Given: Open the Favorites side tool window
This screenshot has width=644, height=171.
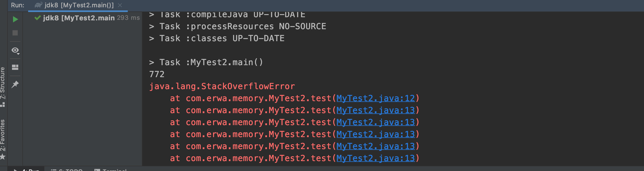Looking at the screenshot, I should tap(3, 135).
